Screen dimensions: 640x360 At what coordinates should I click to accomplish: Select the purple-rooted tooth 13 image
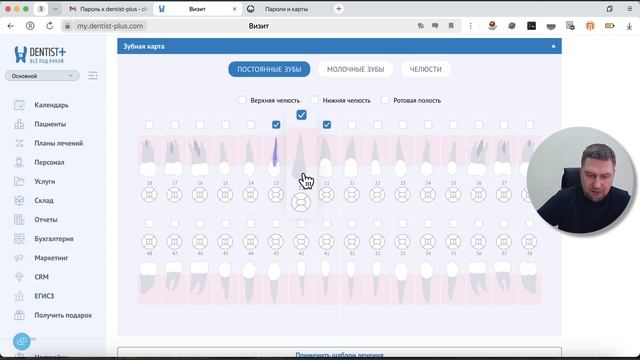tap(276, 157)
